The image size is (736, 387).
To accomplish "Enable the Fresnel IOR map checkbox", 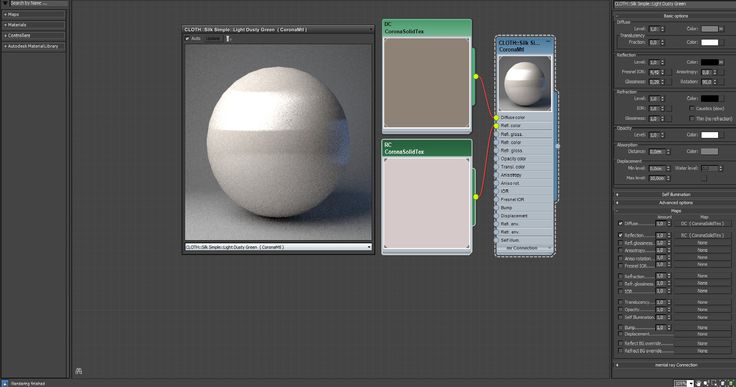I will tap(621, 266).
